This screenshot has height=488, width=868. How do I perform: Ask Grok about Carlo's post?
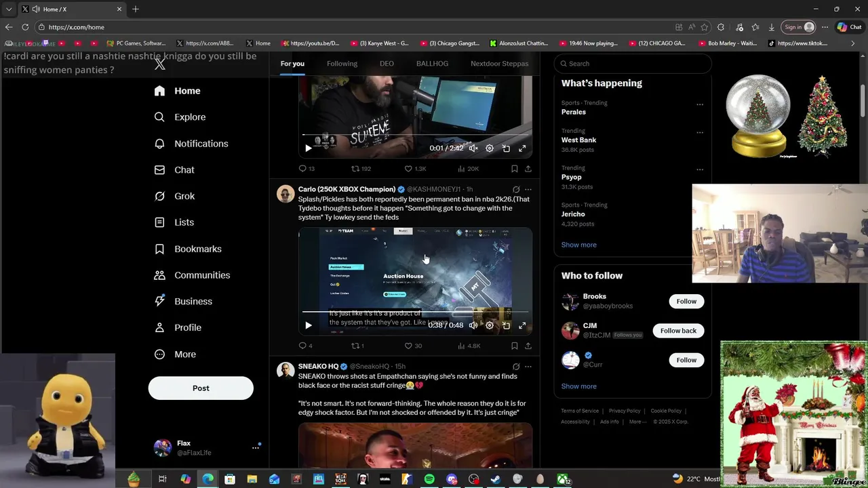click(x=516, y=190)
